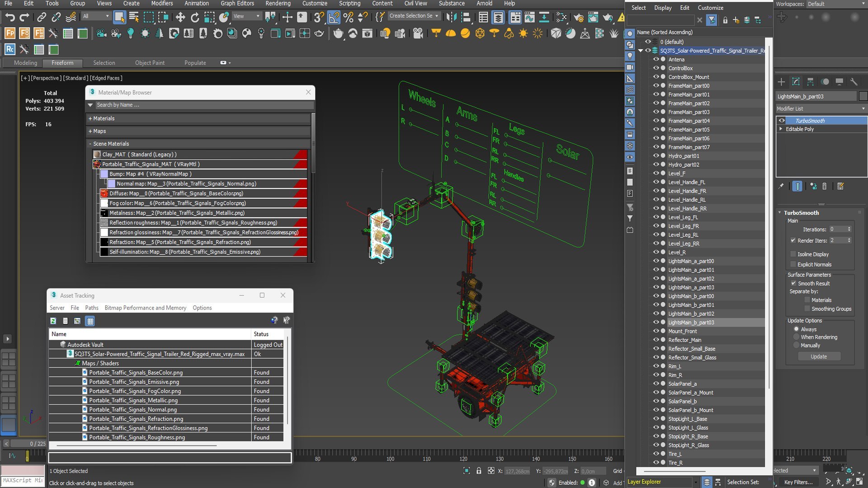Viewport: 868px width, 488px height.
Task: Click the Clay_MAT material swatch
Action: pyautogui.click(x=97, y=155)
